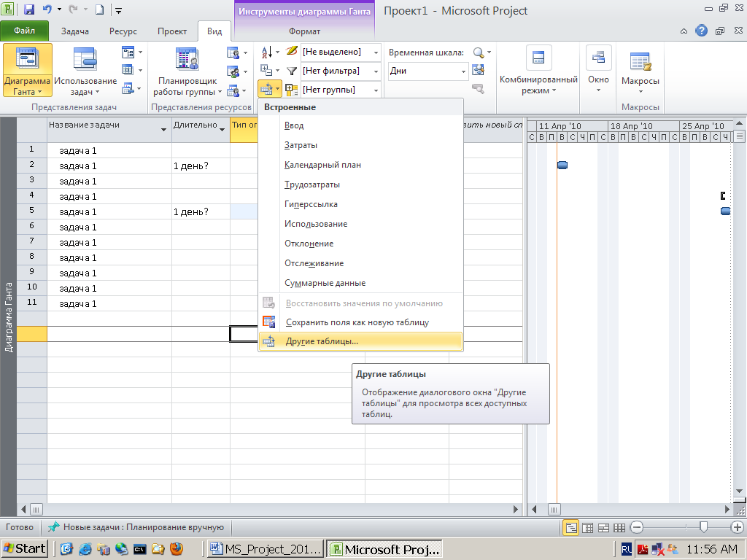Select Отклонение in tables menu
The width and height of the screenshot is (747, 560).
click(x=360, y=244)
